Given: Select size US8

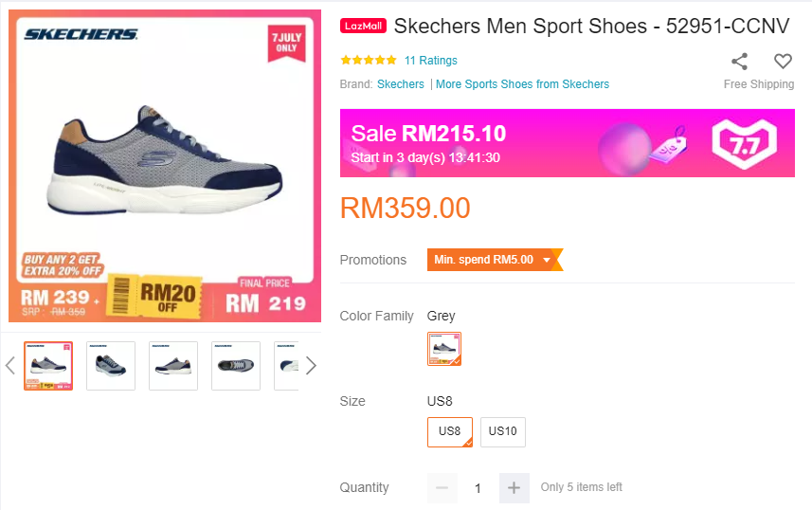Looking at the screenshot, I should tap(449, 432).
